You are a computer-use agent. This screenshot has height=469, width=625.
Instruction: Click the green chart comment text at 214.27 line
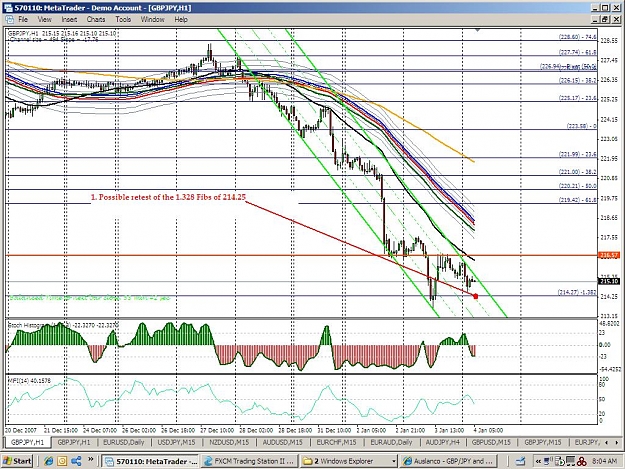(90, 297)
